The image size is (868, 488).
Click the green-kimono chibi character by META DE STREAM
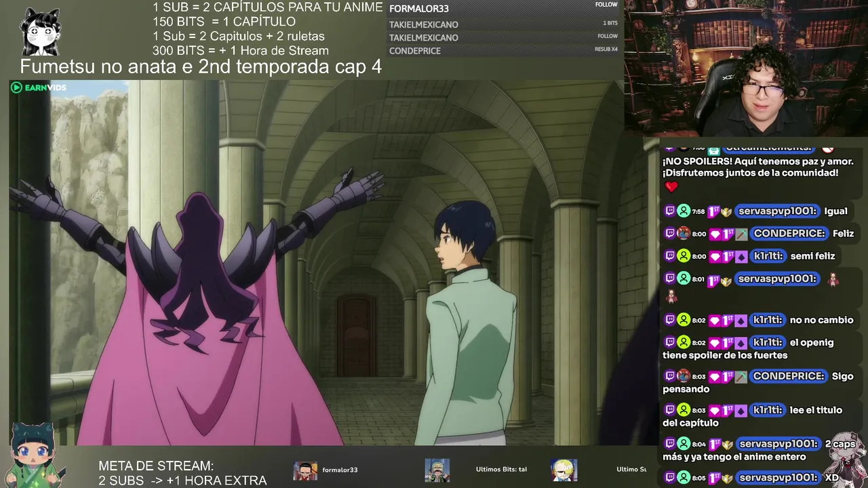point(34,455)
